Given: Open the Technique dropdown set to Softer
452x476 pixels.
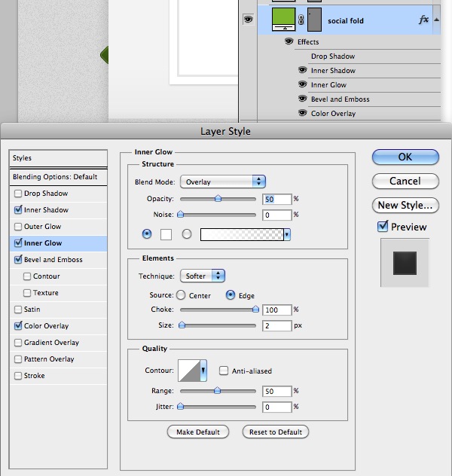Looking at the screenshot, I should 203,276.
